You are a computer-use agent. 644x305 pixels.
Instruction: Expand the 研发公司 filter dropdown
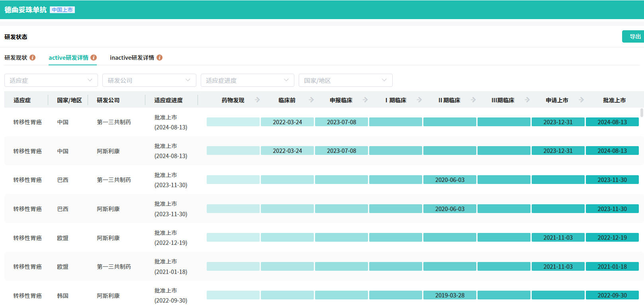click(149, 80)
